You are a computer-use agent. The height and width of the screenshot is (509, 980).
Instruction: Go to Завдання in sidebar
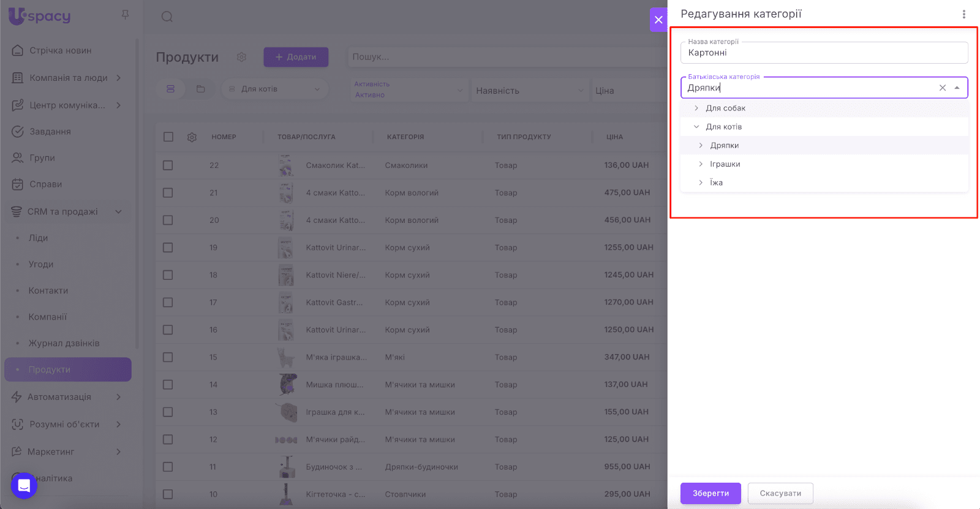pyautogui.click(x=50, y=132)
